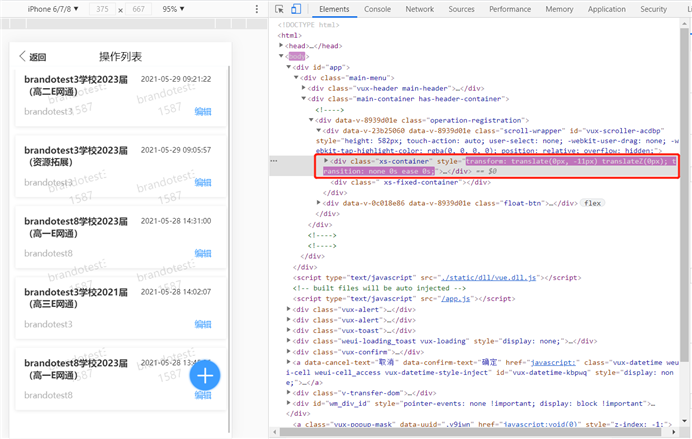
Task: Click the ellipsis beside selected DOM line
Action: point(274,161)
